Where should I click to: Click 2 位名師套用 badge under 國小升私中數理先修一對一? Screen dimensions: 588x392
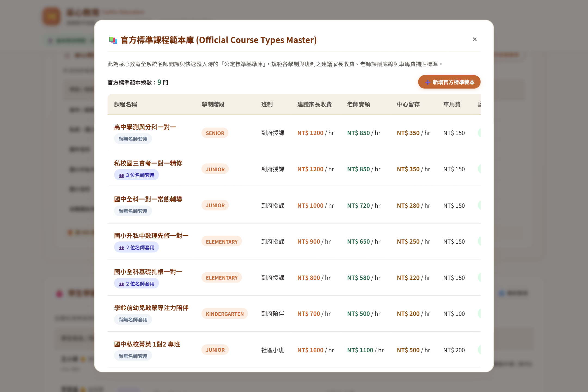pyautogui.click(x=136, y=247)
